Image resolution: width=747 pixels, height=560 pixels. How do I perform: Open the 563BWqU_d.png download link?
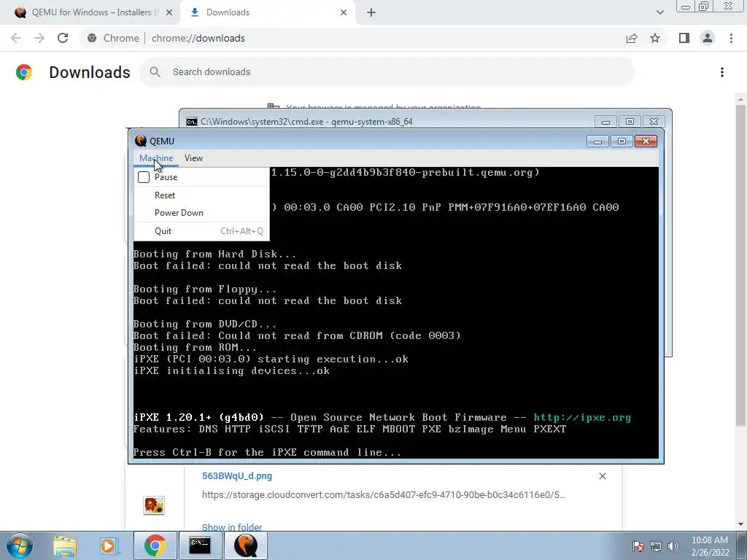(x=237, y=475)
